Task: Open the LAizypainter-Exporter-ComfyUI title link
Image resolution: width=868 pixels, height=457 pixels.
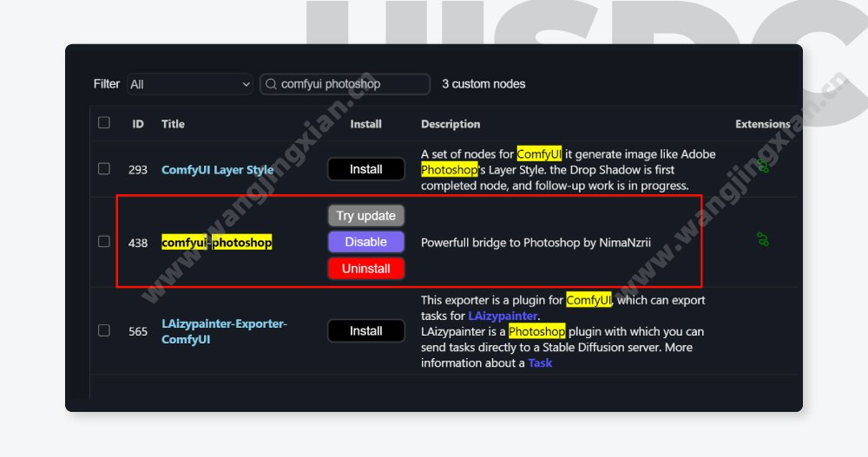Action: tap(224, 331)
